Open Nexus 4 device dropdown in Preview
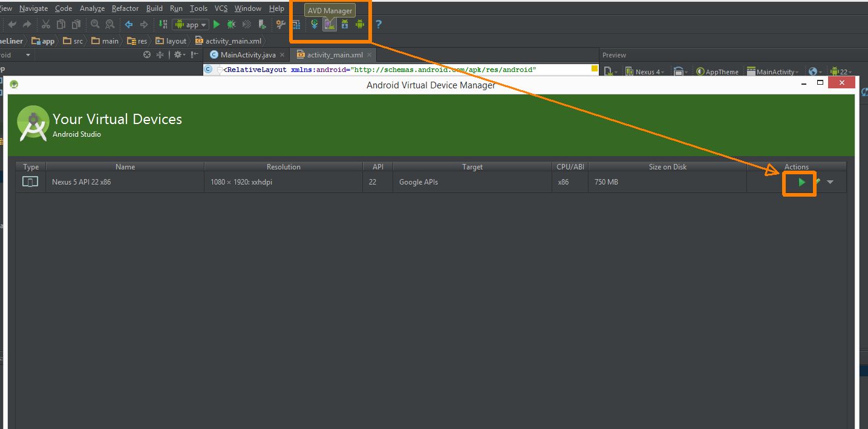 tap(645, 71)
